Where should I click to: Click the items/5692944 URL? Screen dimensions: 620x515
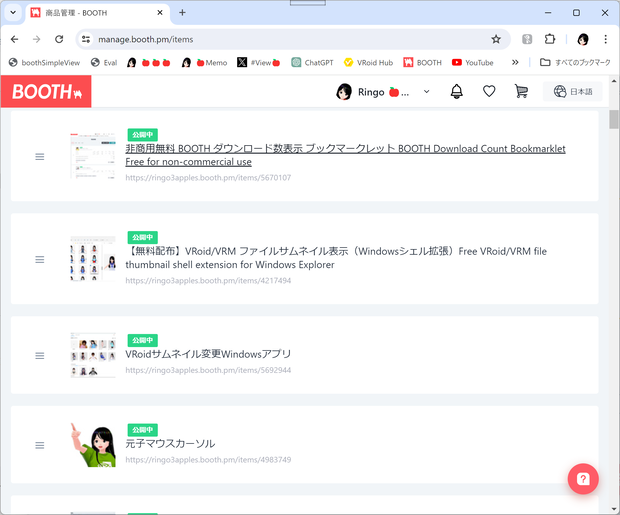pyautogui.click(x=208, y=370)
